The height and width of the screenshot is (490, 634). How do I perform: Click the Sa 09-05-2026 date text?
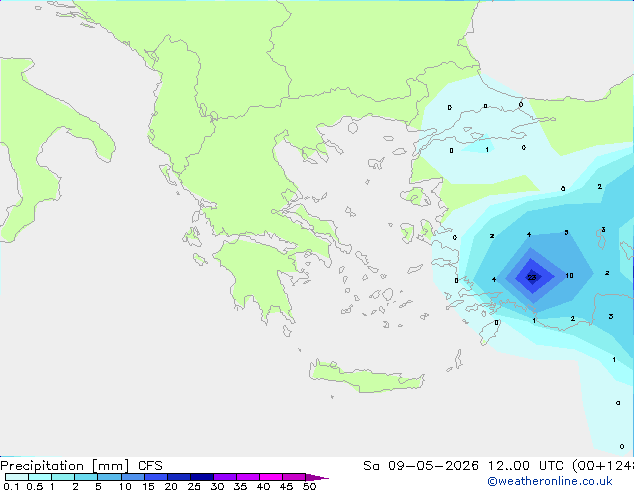coord(421,466)
